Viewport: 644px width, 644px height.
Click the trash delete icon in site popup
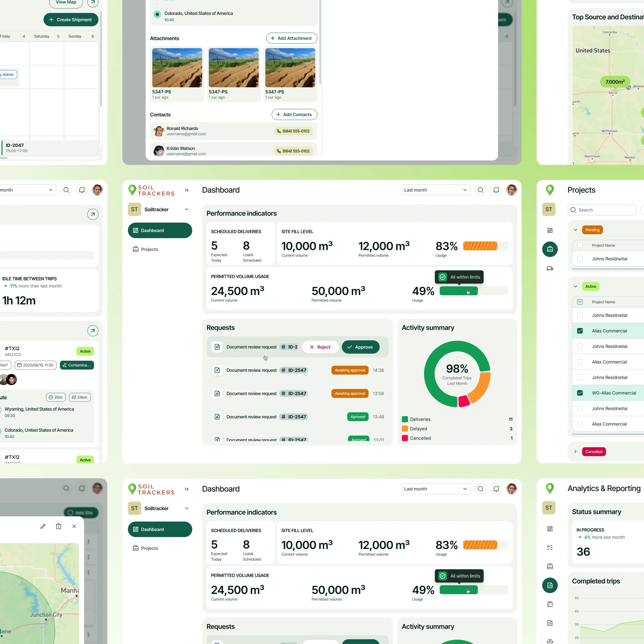click(59, 526)
